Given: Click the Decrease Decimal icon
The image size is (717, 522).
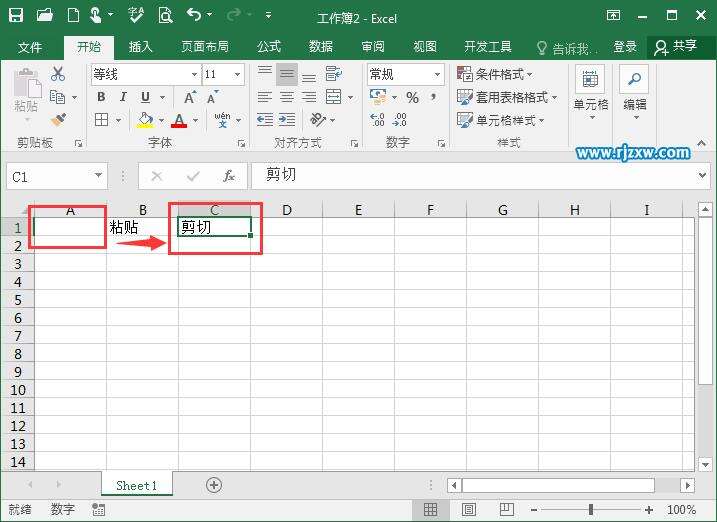Looking at the screenshot, I should click(399, 120).
